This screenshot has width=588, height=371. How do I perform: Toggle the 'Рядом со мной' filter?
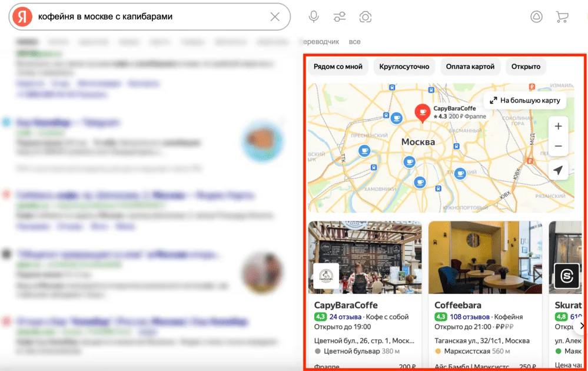tap(338, 67)
